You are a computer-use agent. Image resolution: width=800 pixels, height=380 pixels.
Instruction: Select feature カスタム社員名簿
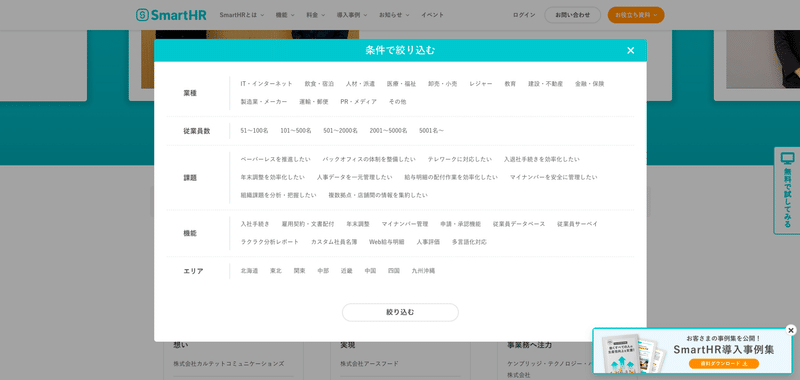click(334, 242)
